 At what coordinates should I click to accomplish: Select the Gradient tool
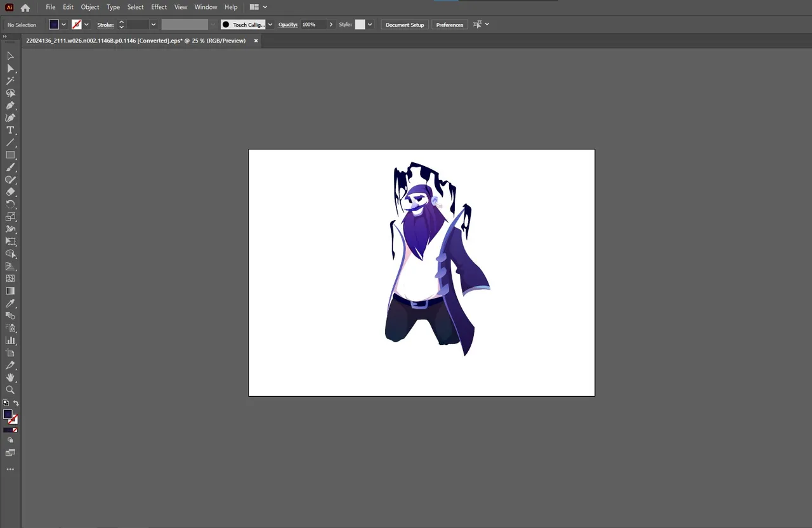coord(10,291)
